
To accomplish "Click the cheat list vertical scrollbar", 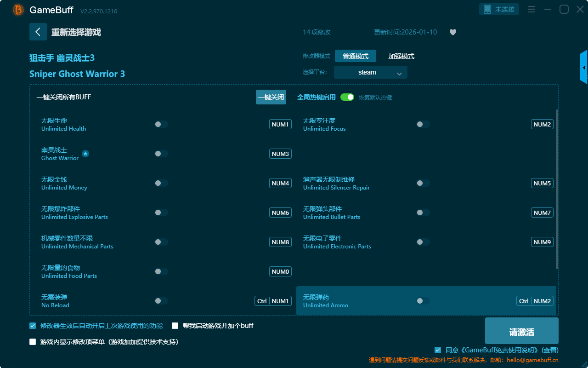I will pos(557,189).
